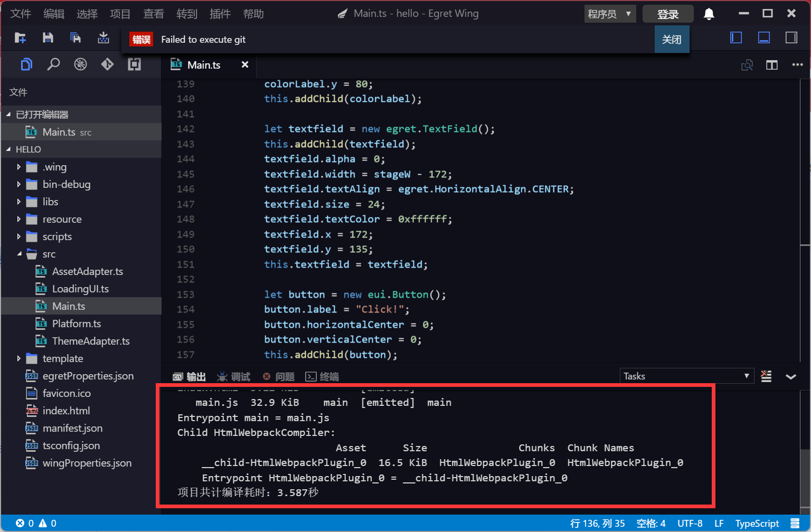This screenshot has height=532, width=811.
Task: Open the 程序员 role dropdown
Action: (x=610, y=14)
